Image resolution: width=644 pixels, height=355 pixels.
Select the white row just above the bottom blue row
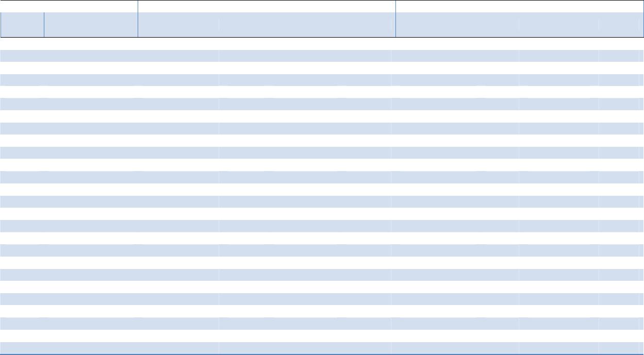tap(322, 336)
